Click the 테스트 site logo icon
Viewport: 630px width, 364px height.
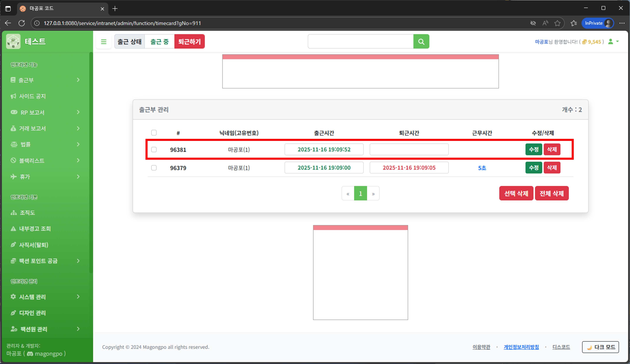point(13,41)
